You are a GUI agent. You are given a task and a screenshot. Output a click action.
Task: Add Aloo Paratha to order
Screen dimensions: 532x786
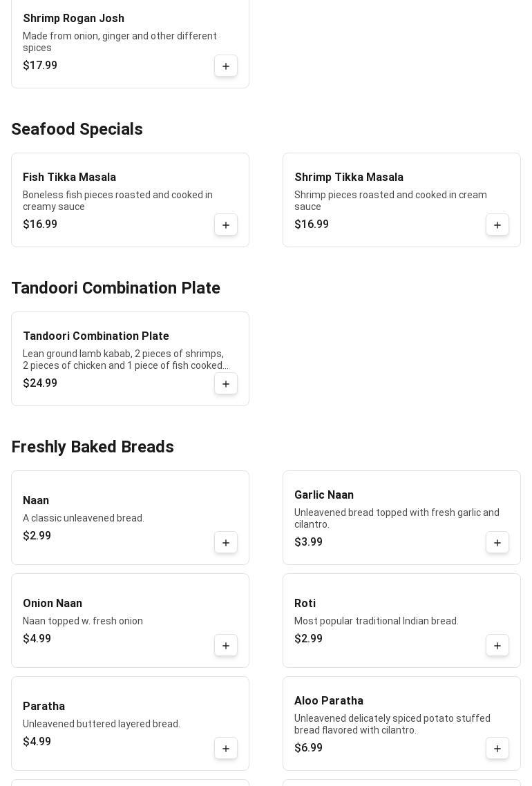coord(497,749)
